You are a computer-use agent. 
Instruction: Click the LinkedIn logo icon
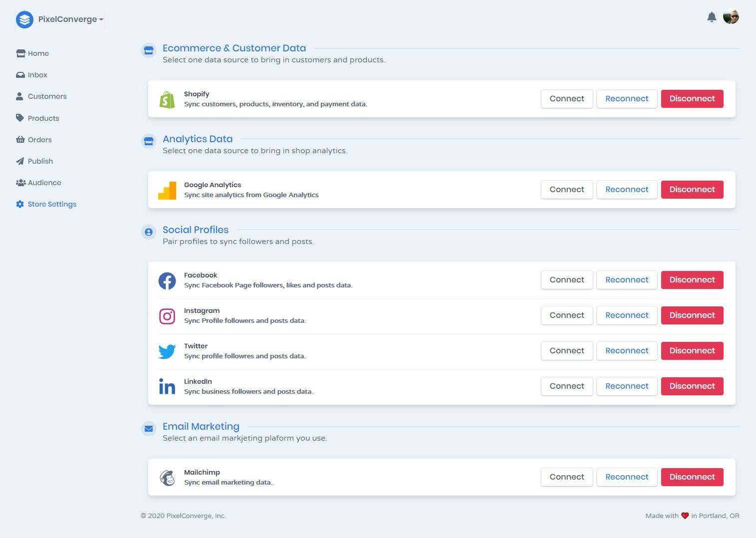167,386
